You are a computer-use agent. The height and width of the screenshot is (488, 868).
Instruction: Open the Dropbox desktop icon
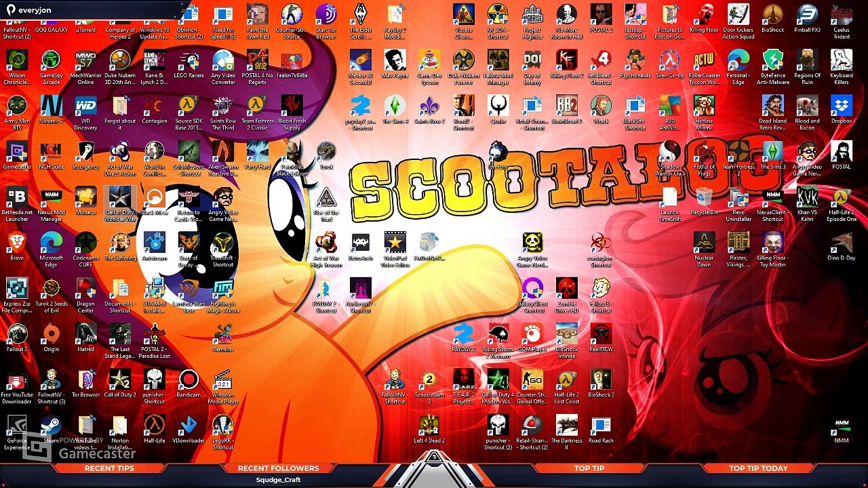(842, 109)
